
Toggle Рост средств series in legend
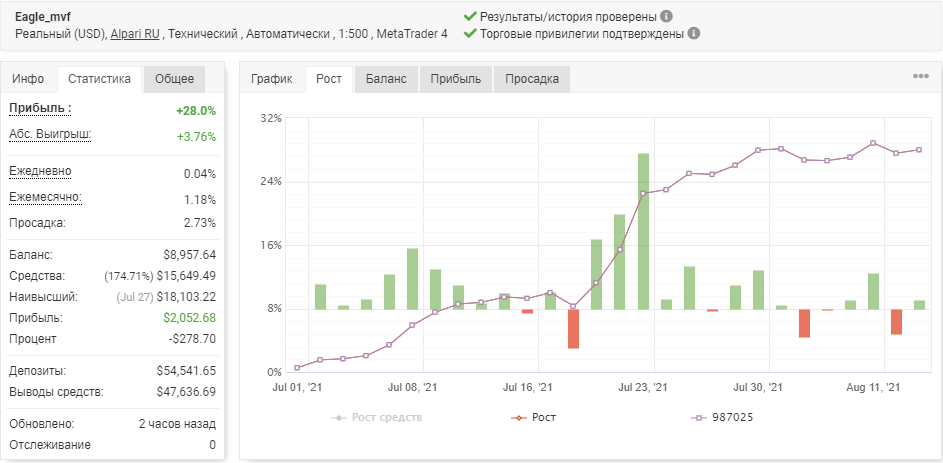376,417
